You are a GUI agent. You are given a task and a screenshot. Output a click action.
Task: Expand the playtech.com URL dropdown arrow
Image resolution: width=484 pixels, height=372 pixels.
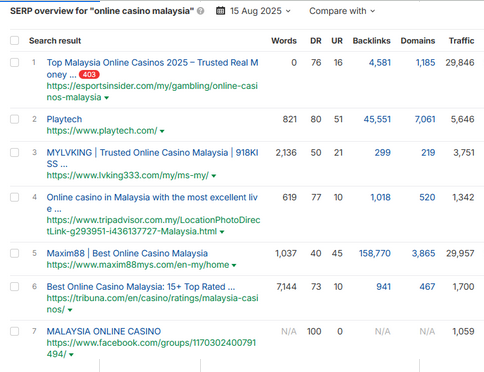[x=162, y=131]
